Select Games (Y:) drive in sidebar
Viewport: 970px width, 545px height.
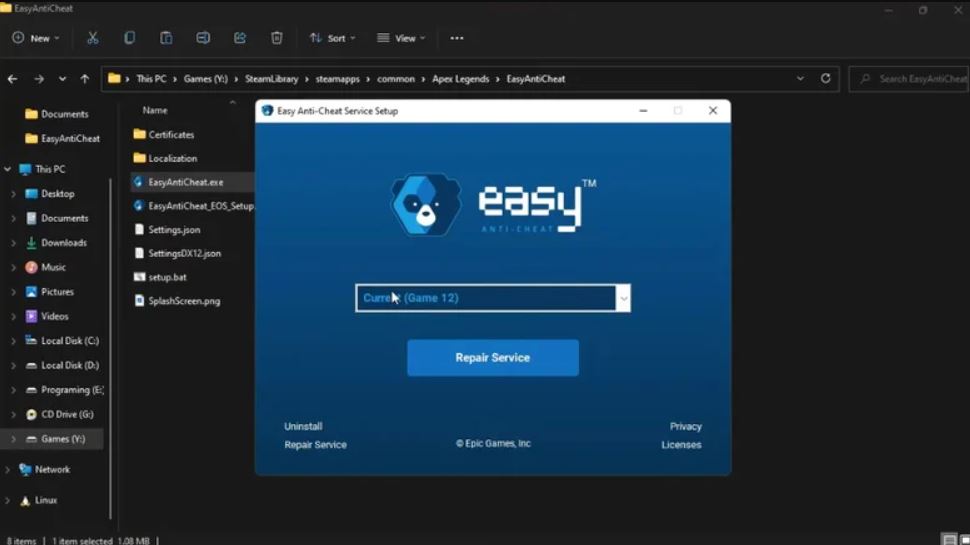pyautogui.click(x=62, y=439)
